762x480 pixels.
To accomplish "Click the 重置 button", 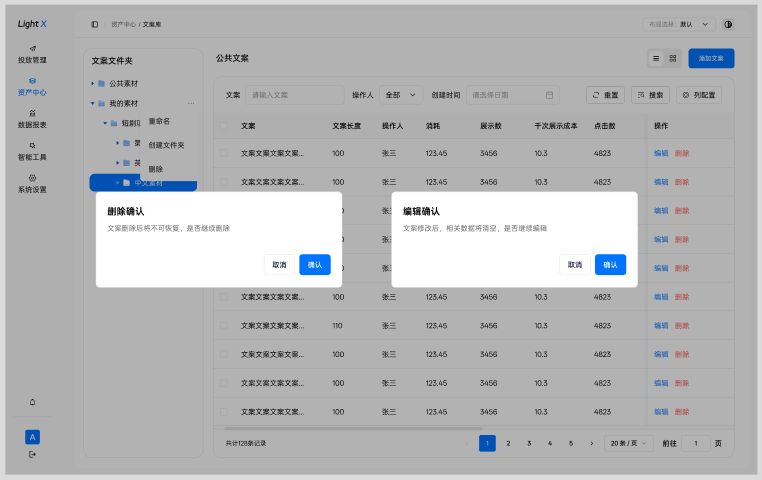I will [x=606, y=95].
